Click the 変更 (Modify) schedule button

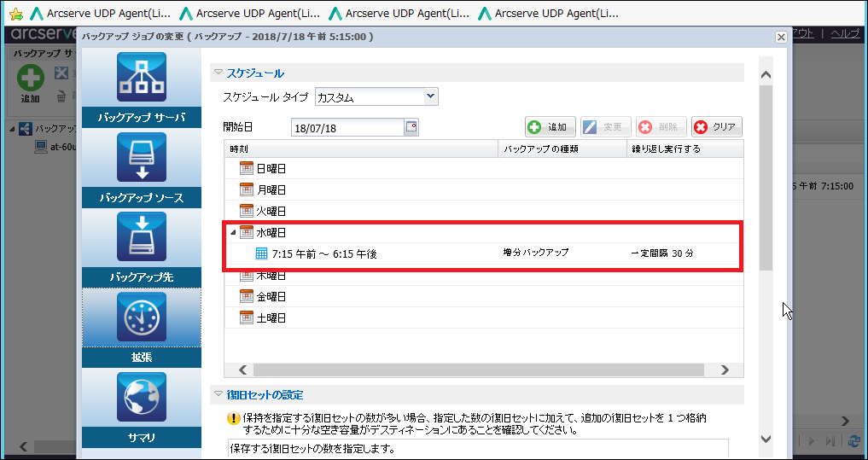(606, 127)
